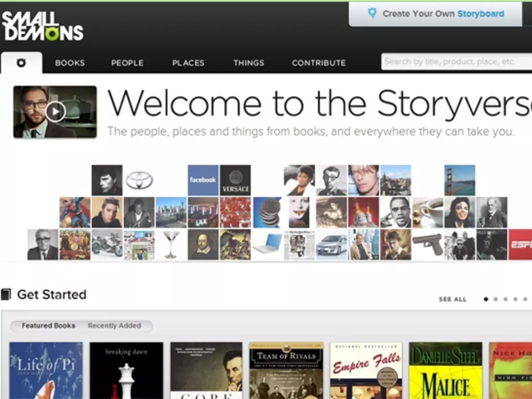Click the Toyota logo tile in the mosaic
The height and width of the screenshot is (399, 532).
pos(139,179)
